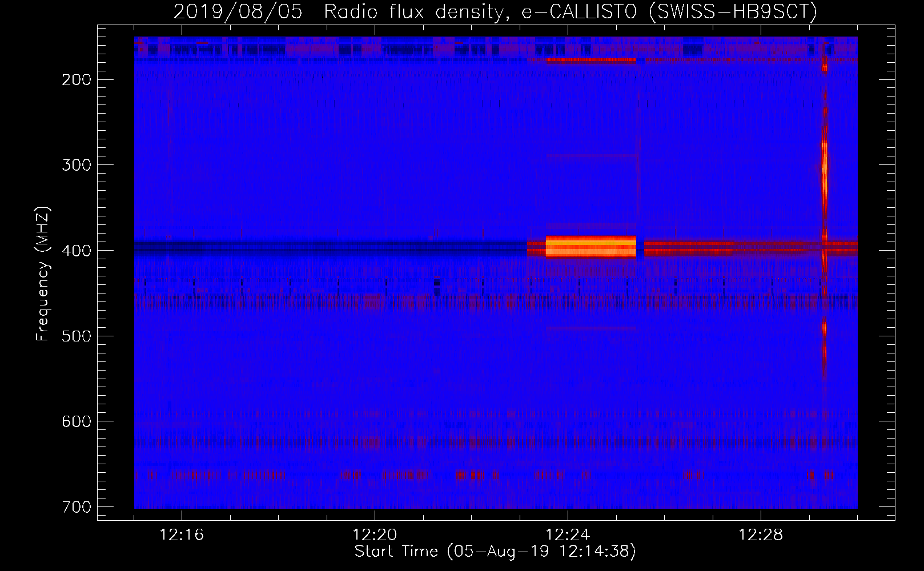The height and width of the screenshot is (571, 924).
Task: Click the 12:16 time tick label
Action: coord(182,535)
